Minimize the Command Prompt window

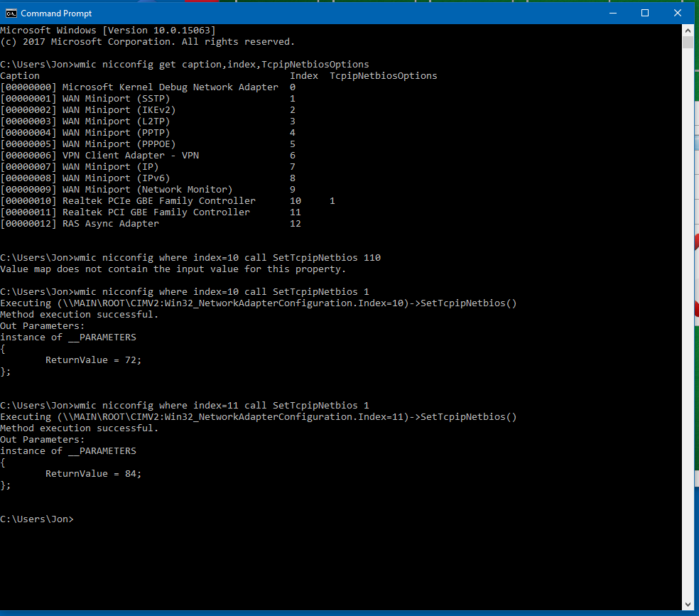(x=612, y=13)
